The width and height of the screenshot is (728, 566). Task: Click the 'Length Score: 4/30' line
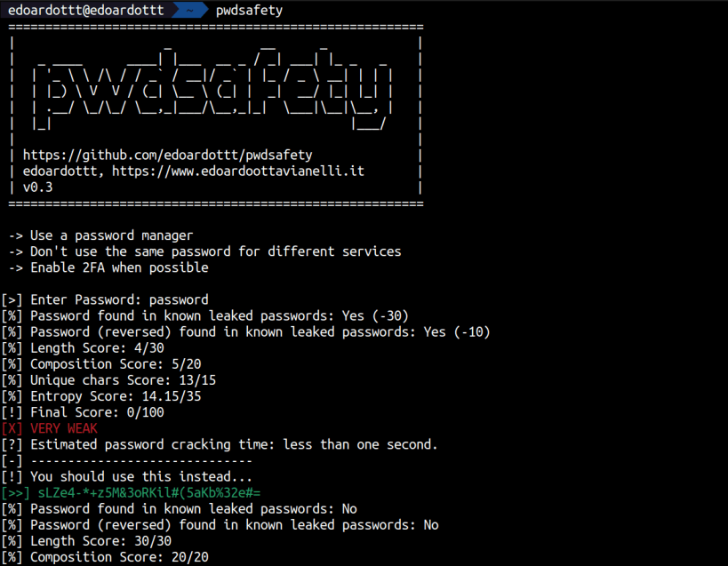(83, 348)
